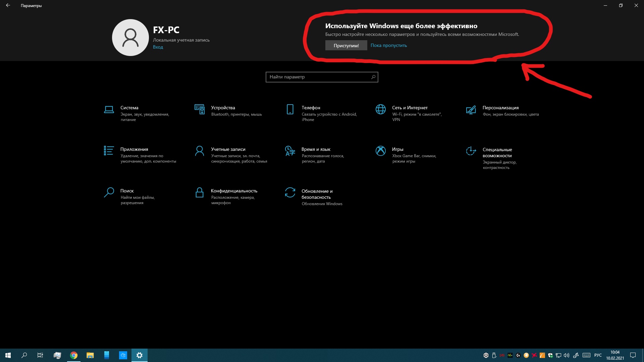Click the Расположение, камера, микрофон text
644x362 pixels.
[x=233, y=200]
